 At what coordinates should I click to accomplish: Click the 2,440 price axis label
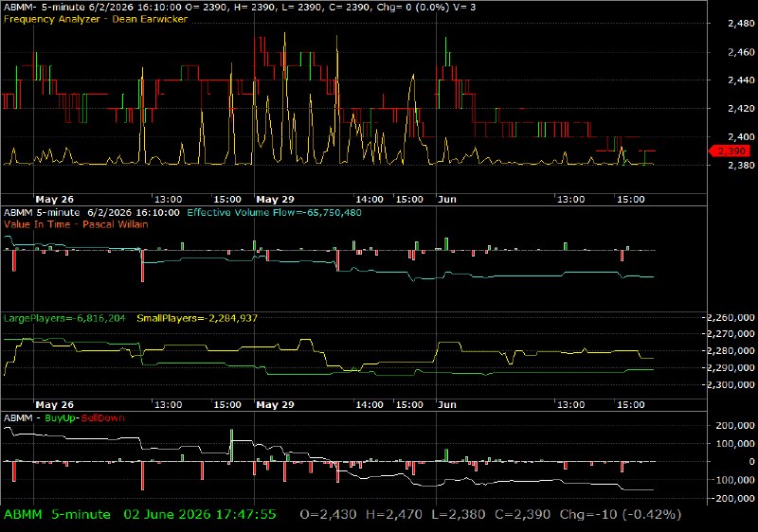[x=741, y=80]
